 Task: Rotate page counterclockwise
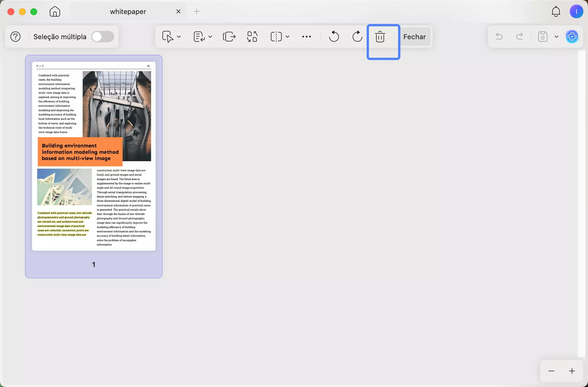pos(334,37)
